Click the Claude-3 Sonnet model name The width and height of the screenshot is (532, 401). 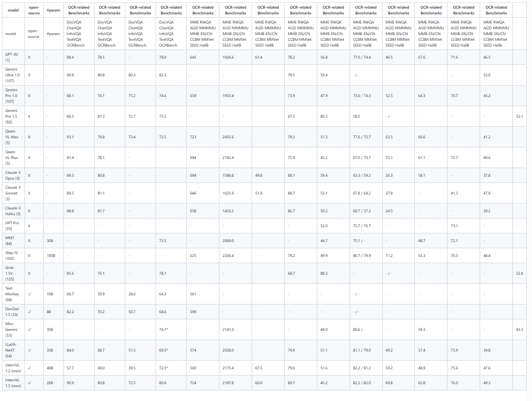point(12,193)
